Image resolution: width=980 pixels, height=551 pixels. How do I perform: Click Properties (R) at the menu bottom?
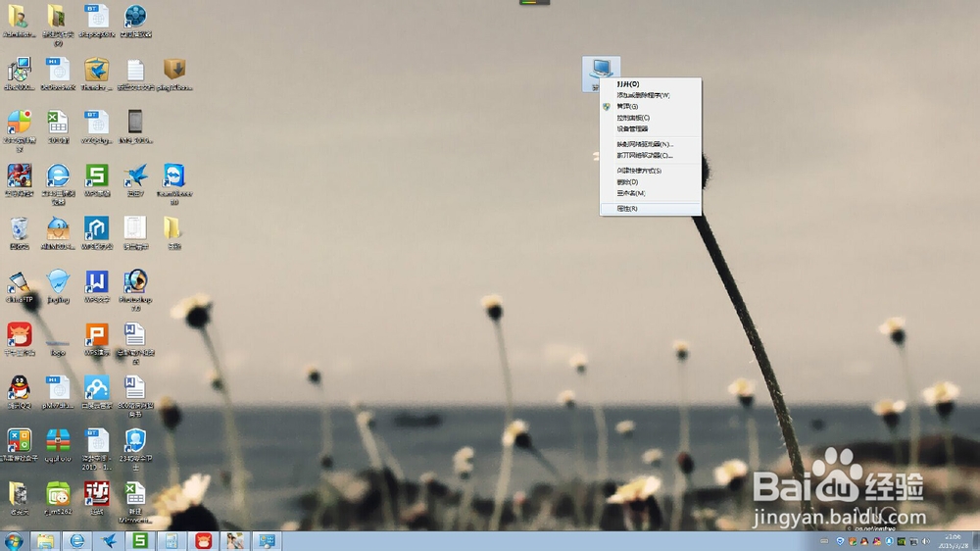[650, 208]
